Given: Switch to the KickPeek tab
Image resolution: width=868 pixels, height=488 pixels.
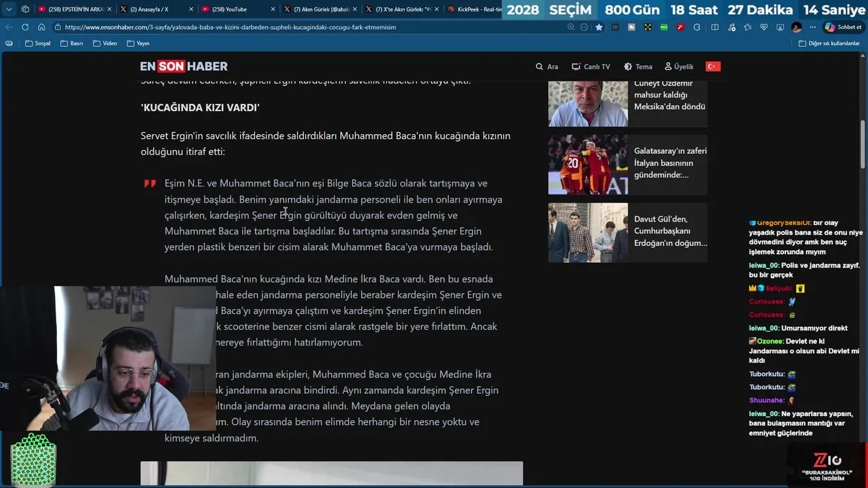Looking at the screenshot, I should click(x=475, y=9).
